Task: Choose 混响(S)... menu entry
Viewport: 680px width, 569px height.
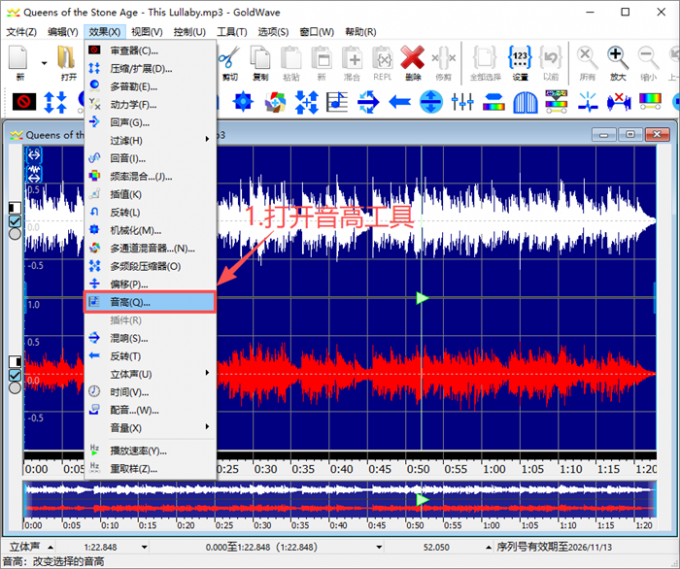Action: coord(150,338)
